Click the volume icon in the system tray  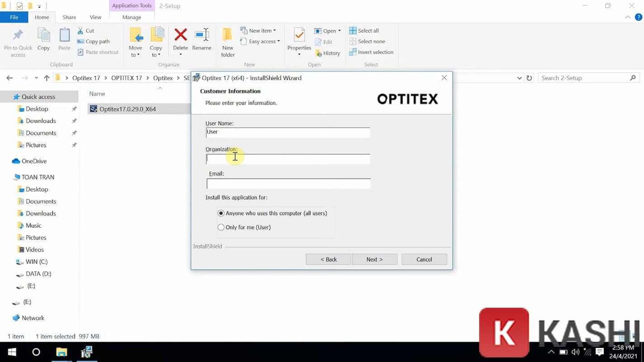click(x=575, y=352)
